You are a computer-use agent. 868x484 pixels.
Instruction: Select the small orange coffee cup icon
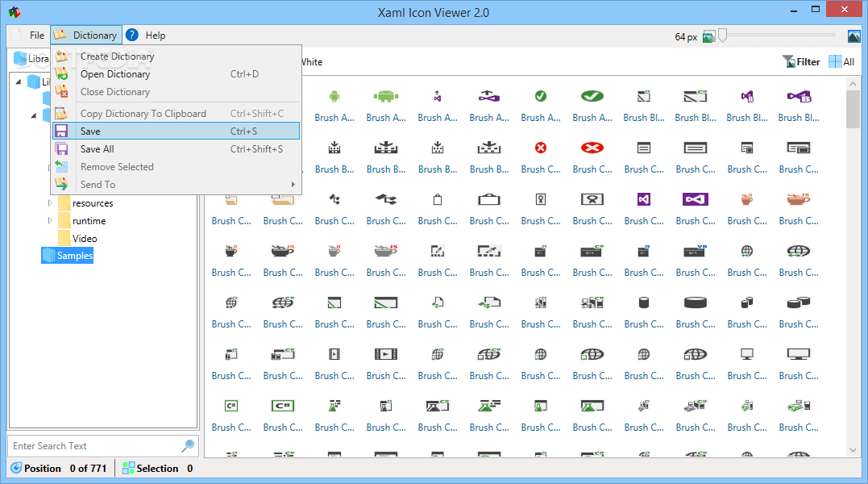click(x=747, y=199)
